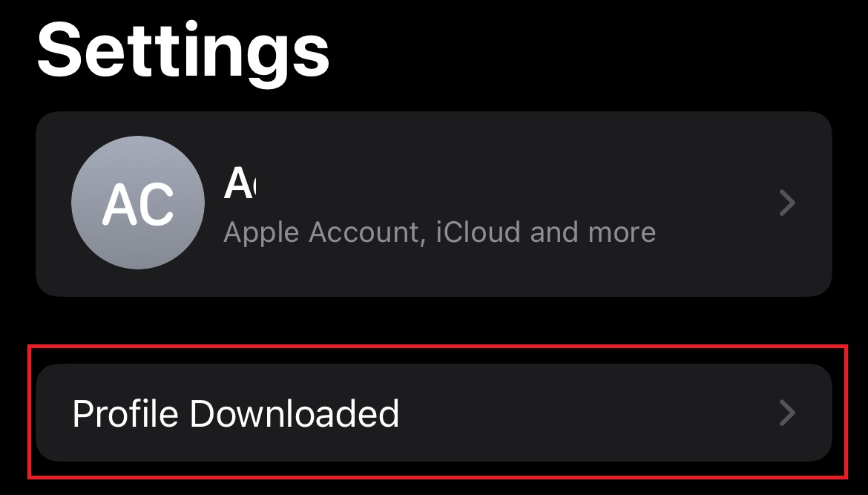Select the Apple Account row
Viewport: 868px width, 495px height.
433,203
